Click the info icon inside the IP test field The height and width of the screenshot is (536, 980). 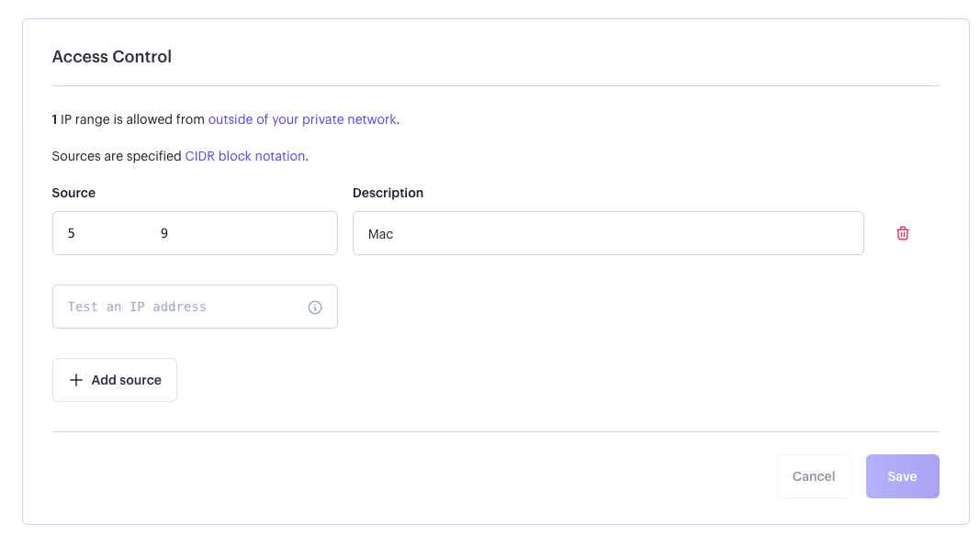[315, 307]
